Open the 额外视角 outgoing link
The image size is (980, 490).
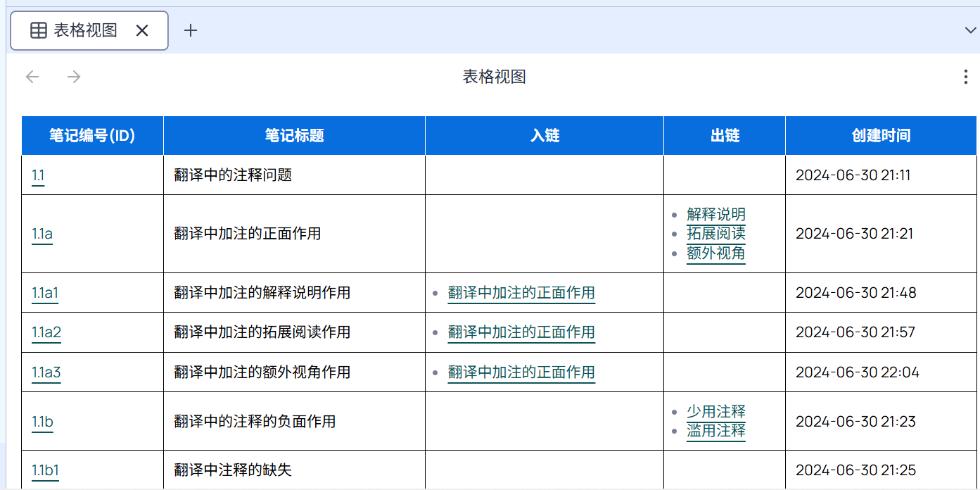coord(715,253)
